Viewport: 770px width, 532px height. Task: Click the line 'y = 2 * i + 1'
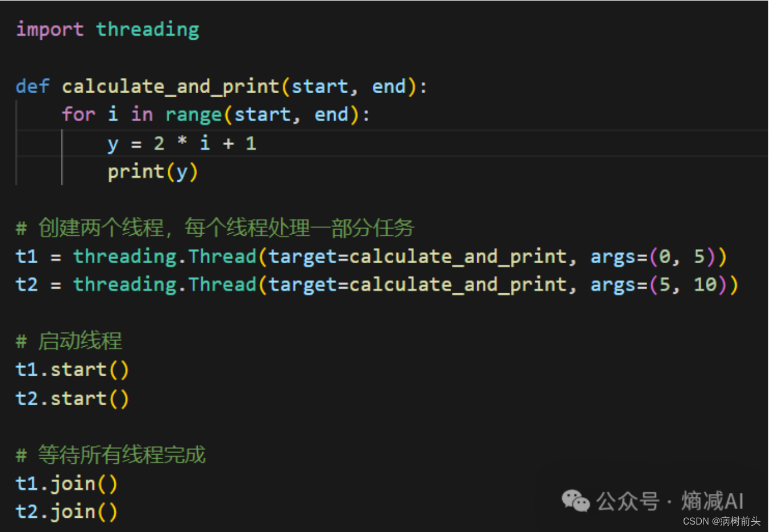[182, 143]
